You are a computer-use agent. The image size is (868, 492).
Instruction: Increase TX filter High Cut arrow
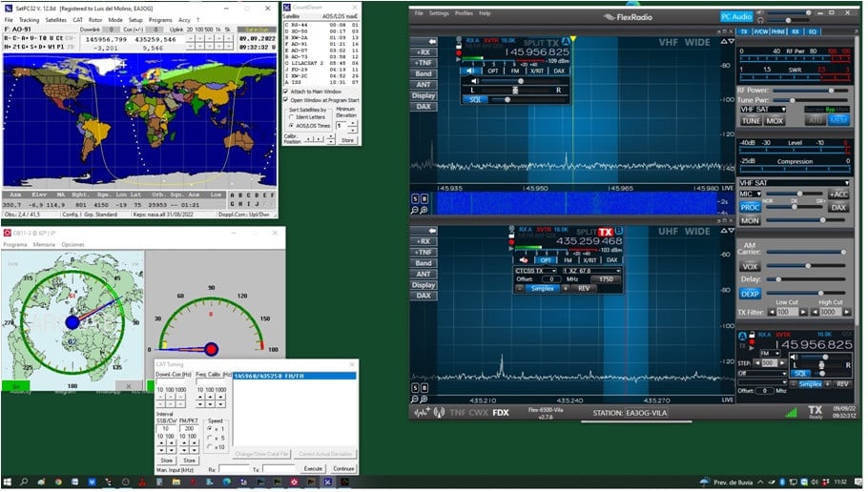(846, 312)
